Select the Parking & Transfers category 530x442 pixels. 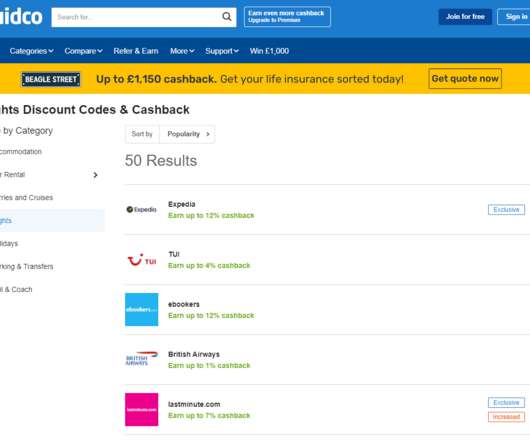coord(26,267)
